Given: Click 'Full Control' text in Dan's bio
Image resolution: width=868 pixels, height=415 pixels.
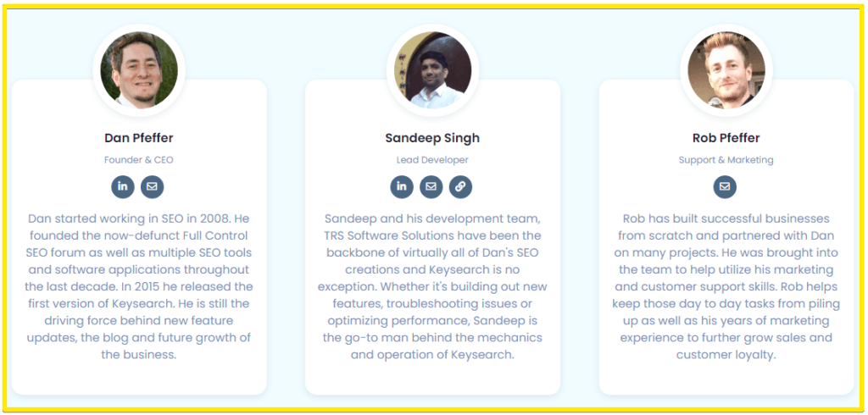Looking at the screenshot, I should pos(210,235).
